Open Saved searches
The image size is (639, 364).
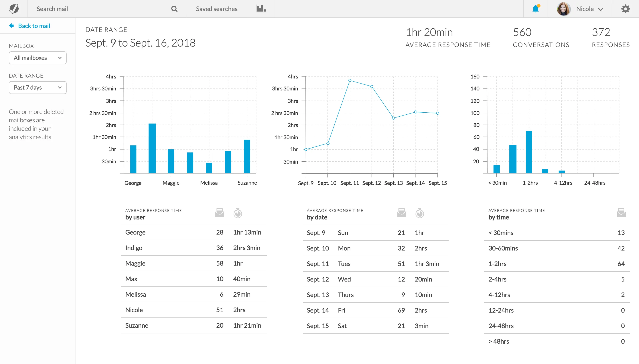[x=216, y=9]
